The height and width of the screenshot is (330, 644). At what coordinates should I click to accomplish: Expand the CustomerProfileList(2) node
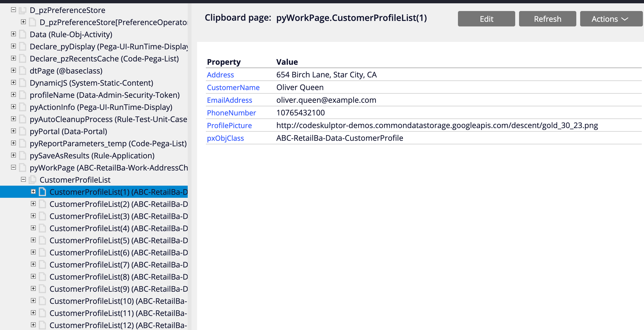coord(33,204)
